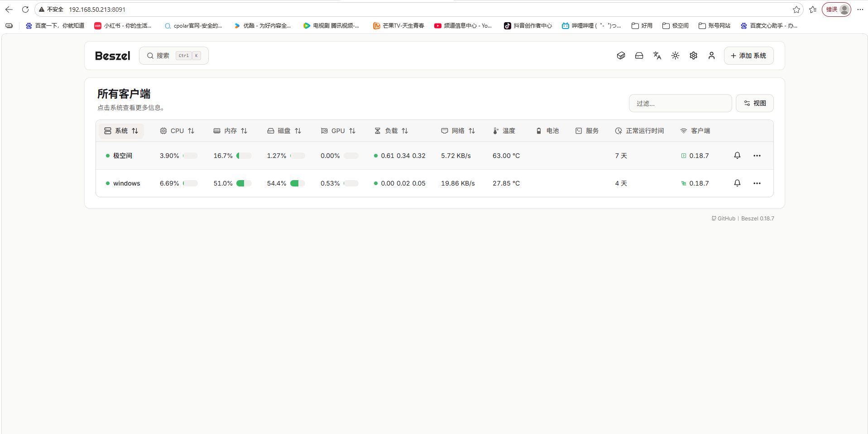Open settings via the gear icon
This screenshot has width=868, height=434.
693,56
